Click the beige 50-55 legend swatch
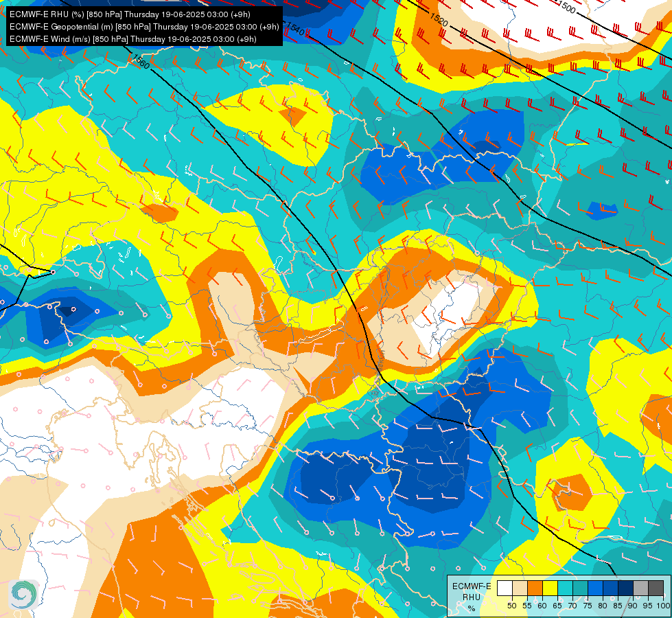This screenshot has width=672, height=618. click(520, 588)
